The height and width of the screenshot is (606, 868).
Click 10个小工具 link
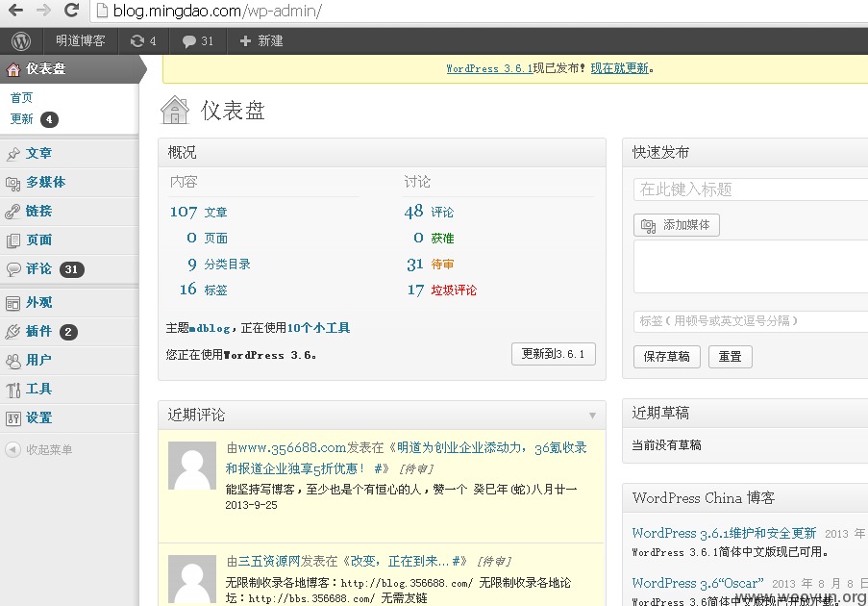pyautogui.click(x=318, y=328)
